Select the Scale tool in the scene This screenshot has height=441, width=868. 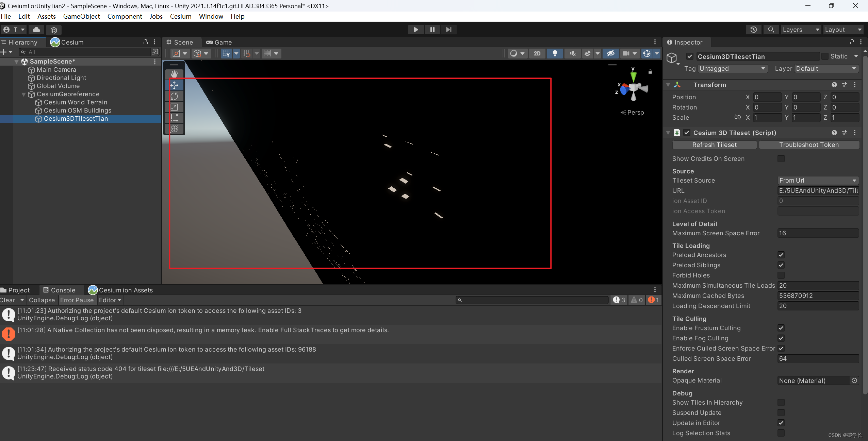tap(174, 107)
